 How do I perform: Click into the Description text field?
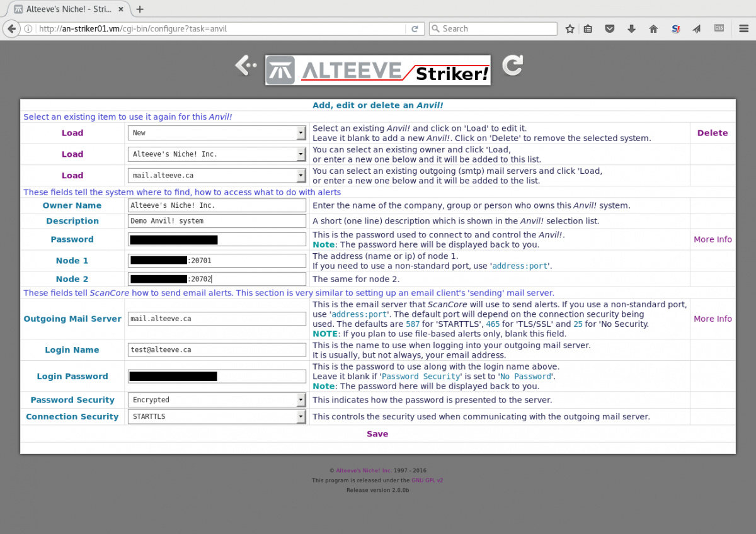click(x=217, y=221)
